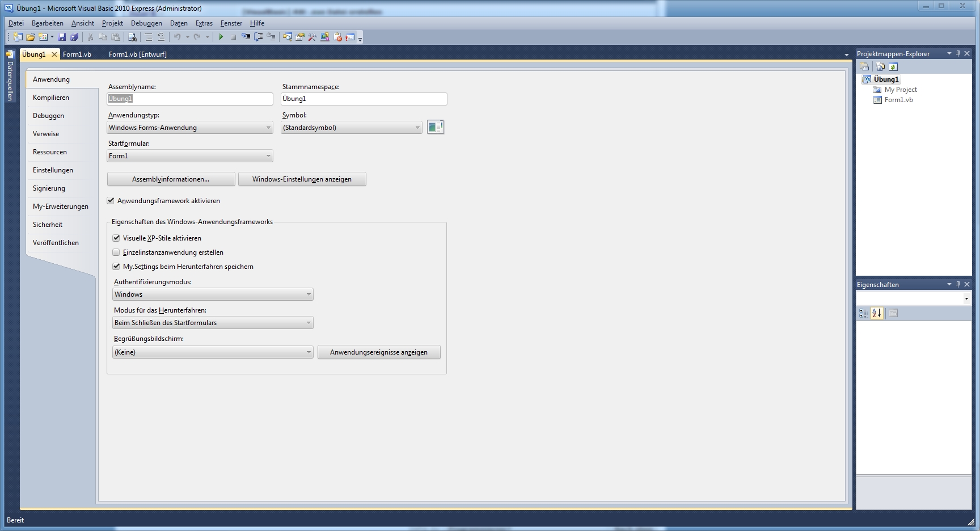
Task: Open the Extras menu
Action: tap(204, 23)
